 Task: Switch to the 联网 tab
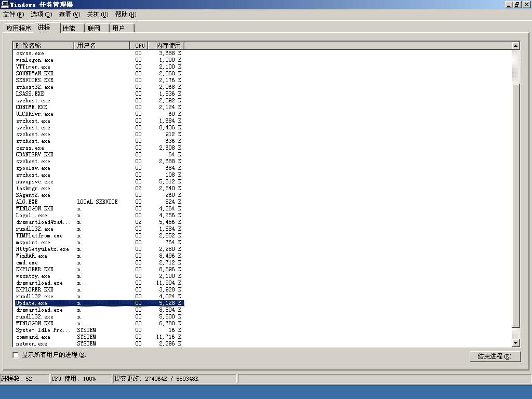coord(97,29)
